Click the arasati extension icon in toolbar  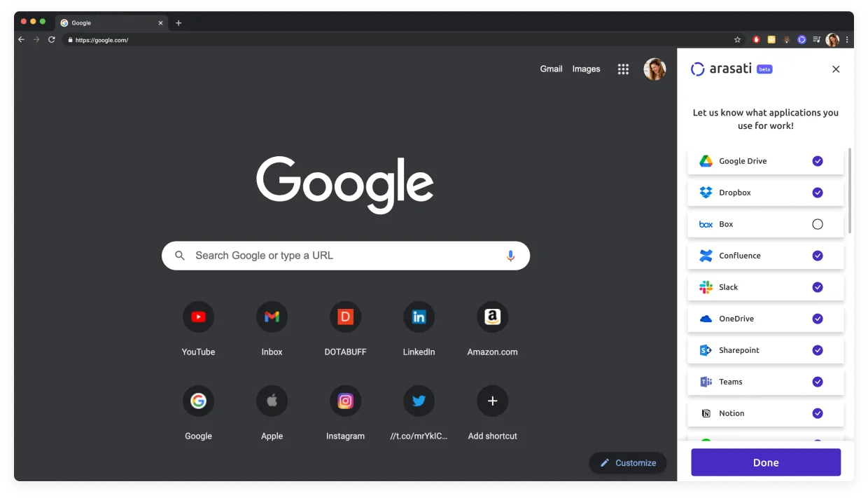point(802,40)
